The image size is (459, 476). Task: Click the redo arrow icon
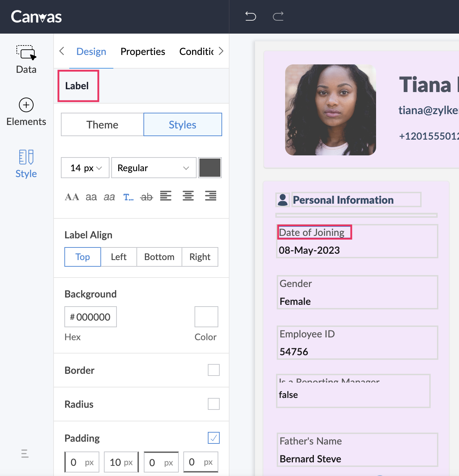(x=278, y=16)
